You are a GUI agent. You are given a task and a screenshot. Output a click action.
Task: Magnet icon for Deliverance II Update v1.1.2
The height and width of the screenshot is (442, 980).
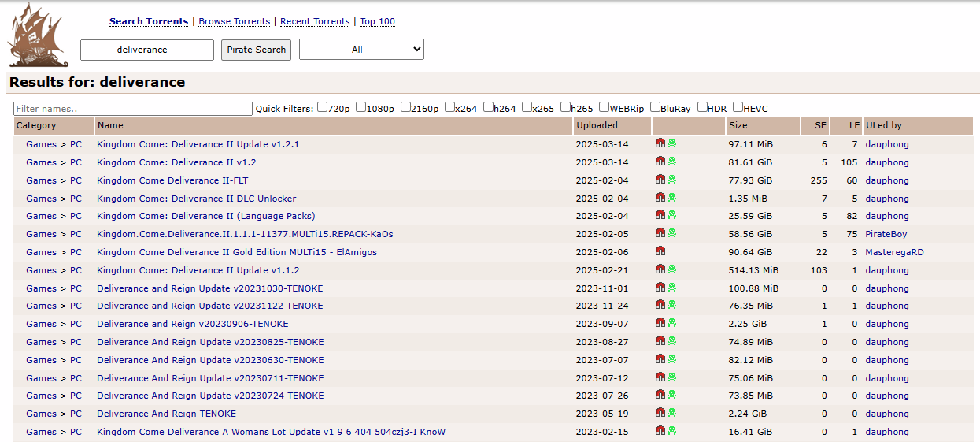click(x=660, y=269)
